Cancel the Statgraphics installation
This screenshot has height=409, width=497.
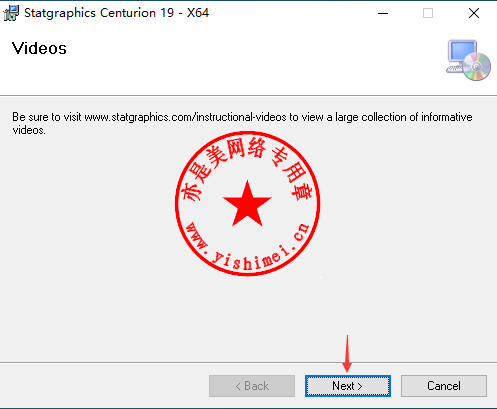point(444,386)
